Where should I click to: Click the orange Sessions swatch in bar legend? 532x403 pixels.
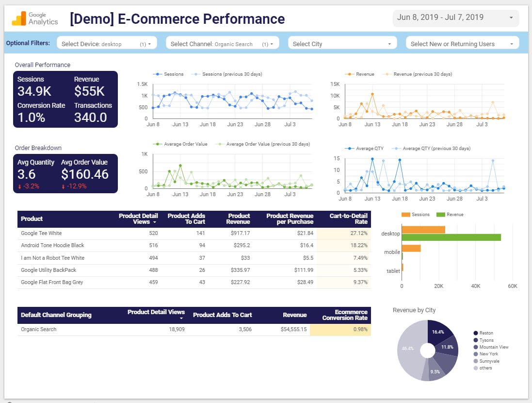click(x=406, y=215)
